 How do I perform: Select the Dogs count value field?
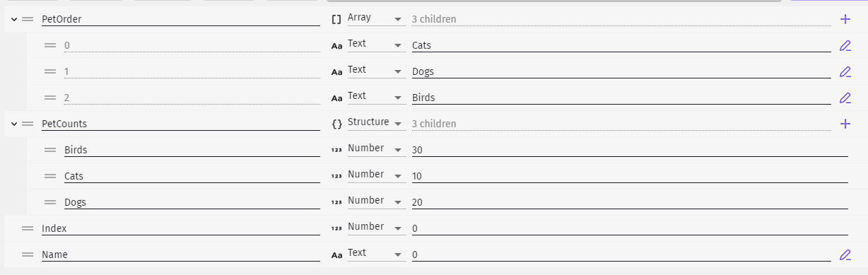tap(630, 202)
